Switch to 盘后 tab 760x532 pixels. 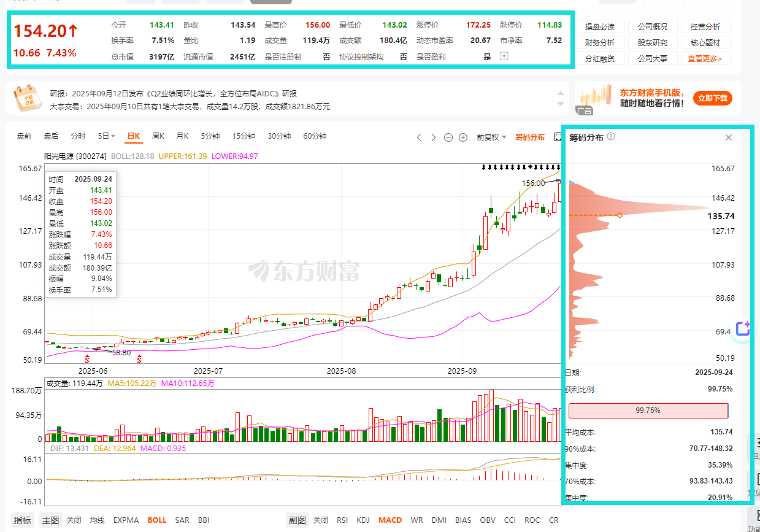click(x=51, y=136)
